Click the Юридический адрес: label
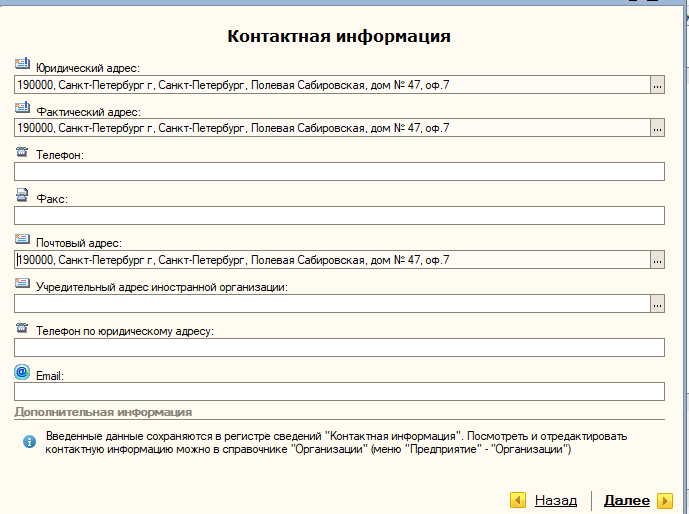Screen dimensions: 689x514 pyautogui.click(x=88, y=68)
